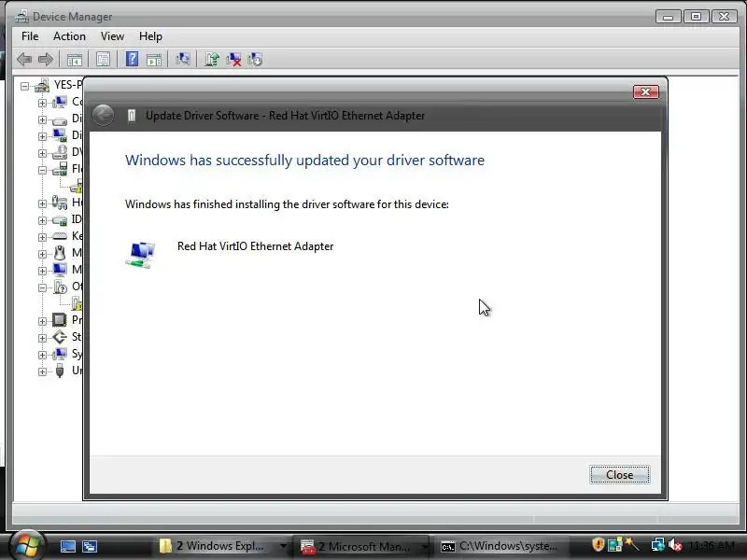Select the Computer category icon in the tree
Screen dimensions: 747x560
click(60, 102)
